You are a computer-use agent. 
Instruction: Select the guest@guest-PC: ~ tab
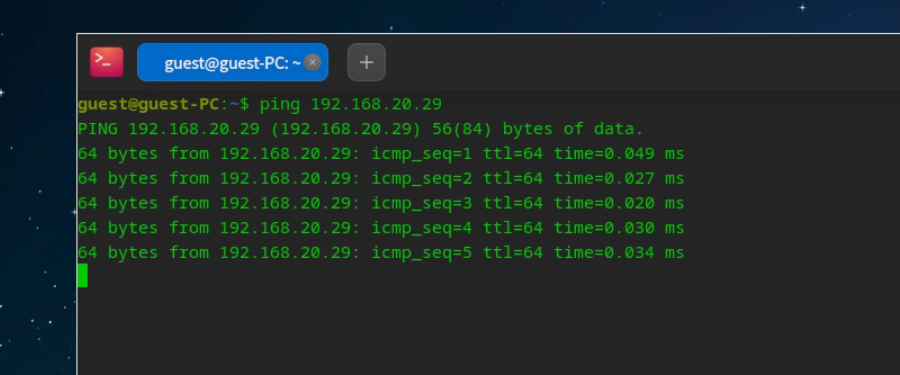tap(232, 62)
